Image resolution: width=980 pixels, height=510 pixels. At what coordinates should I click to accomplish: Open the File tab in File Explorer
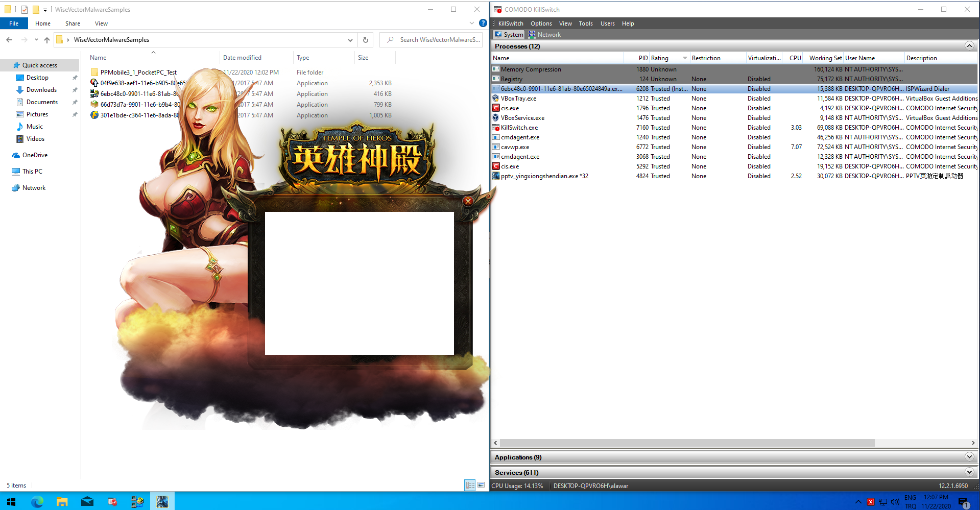(x=14, y=23)
